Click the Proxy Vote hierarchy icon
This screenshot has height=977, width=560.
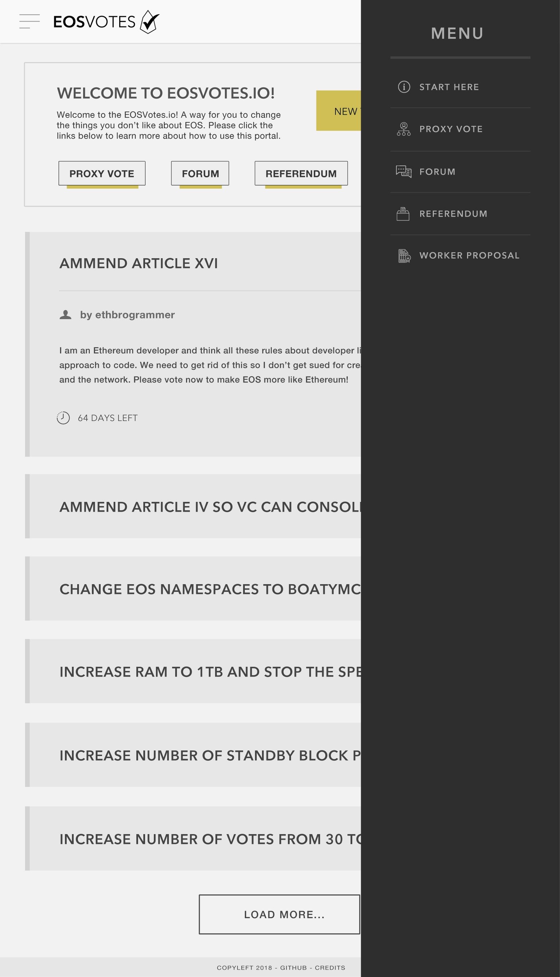[x=404, y=129]
